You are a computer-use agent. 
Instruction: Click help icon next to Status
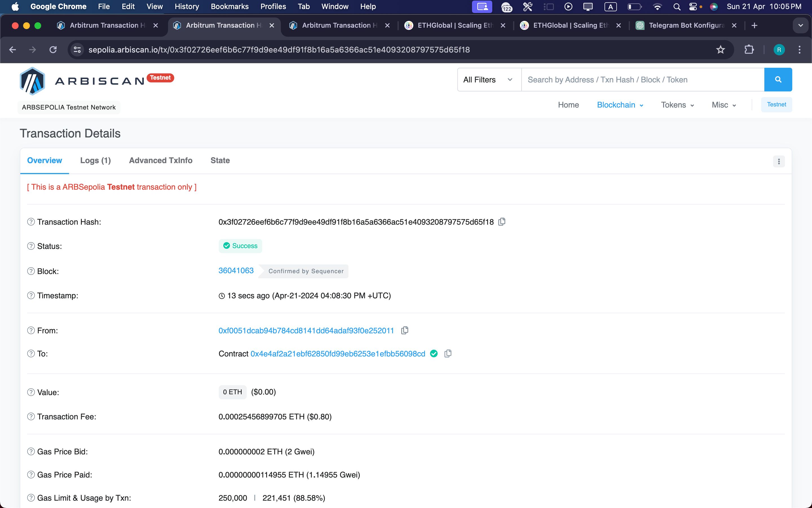(31, 246)
